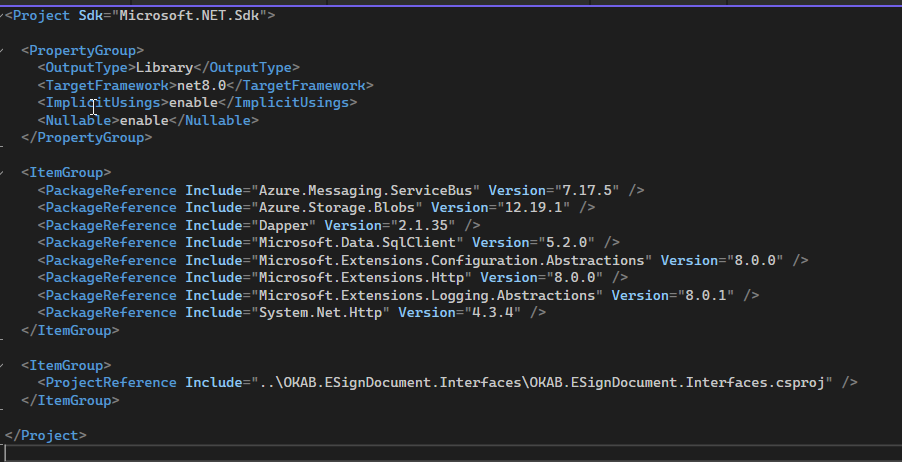The height and width of the screenshot is (462, 902).
Task: Click the "Azure.Storage.Blobs" package name
Action: point(337,208)
